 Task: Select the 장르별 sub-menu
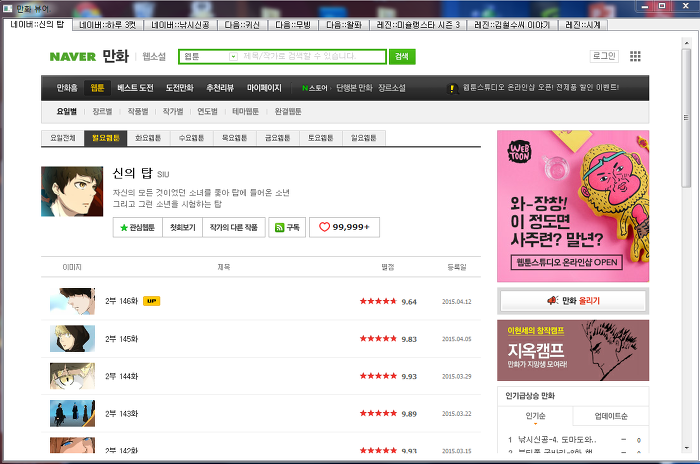pyautogui.click(x=102, y=111)
